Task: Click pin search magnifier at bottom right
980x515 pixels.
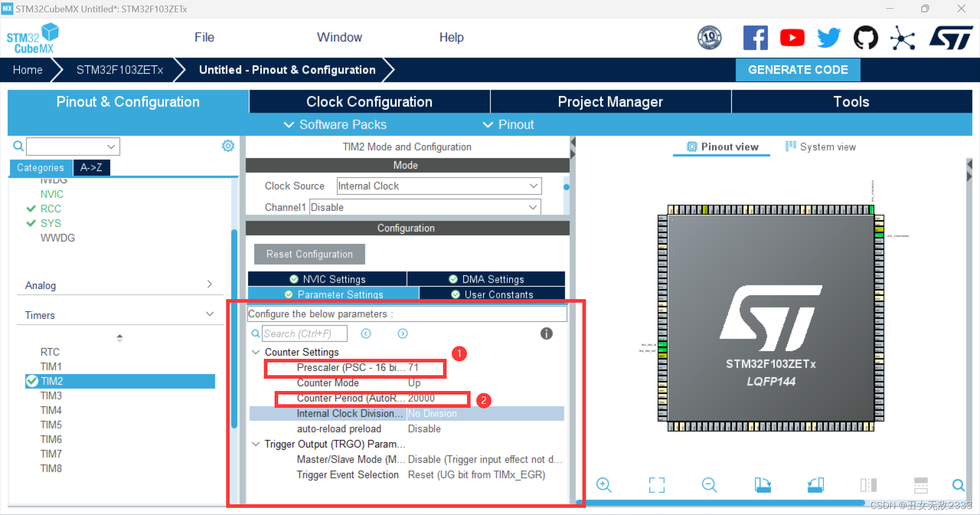Action: click(959, 485)
